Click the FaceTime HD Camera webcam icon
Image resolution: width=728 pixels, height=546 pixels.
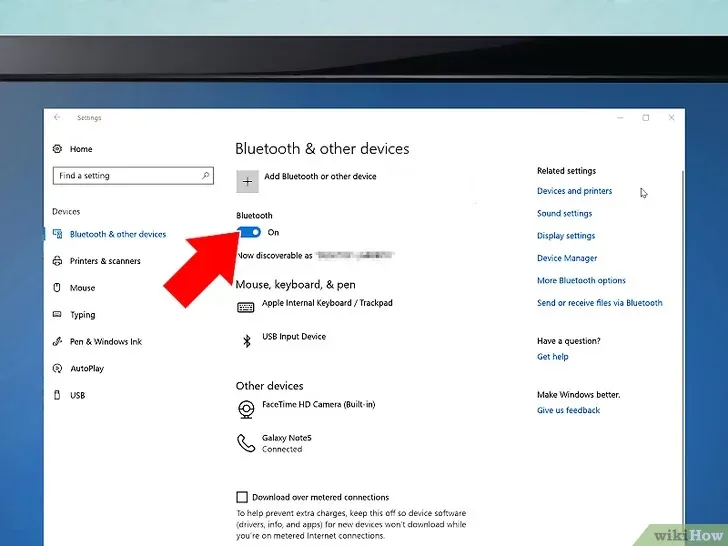click(246, 410)
